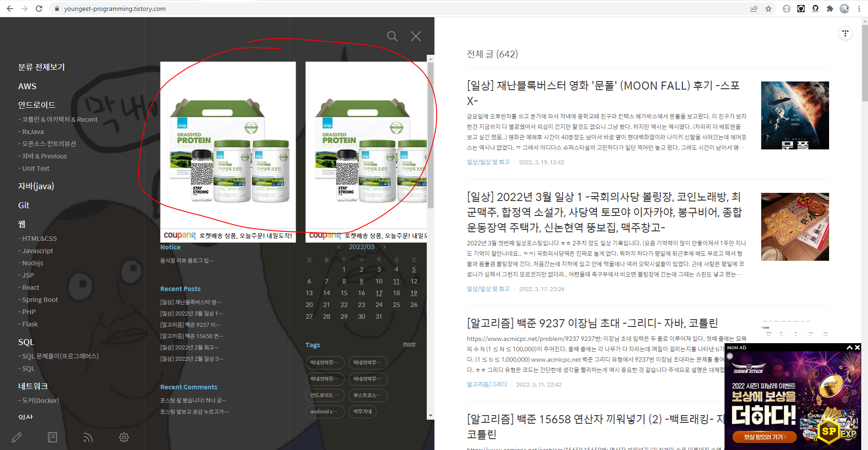The height and width of the screenshot is (450, 868).
Task: Click the 알고리즘/그리디 category link
Action: click(x=487, y=384)
